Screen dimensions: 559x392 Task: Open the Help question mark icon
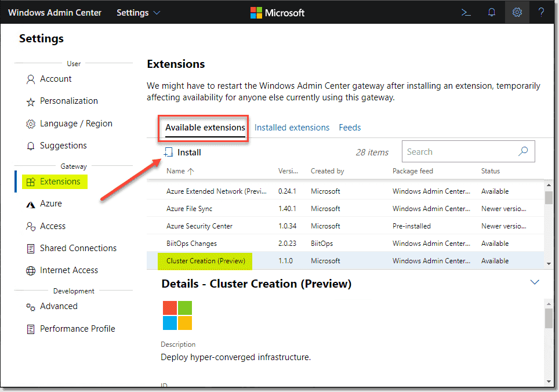[541, 12]
